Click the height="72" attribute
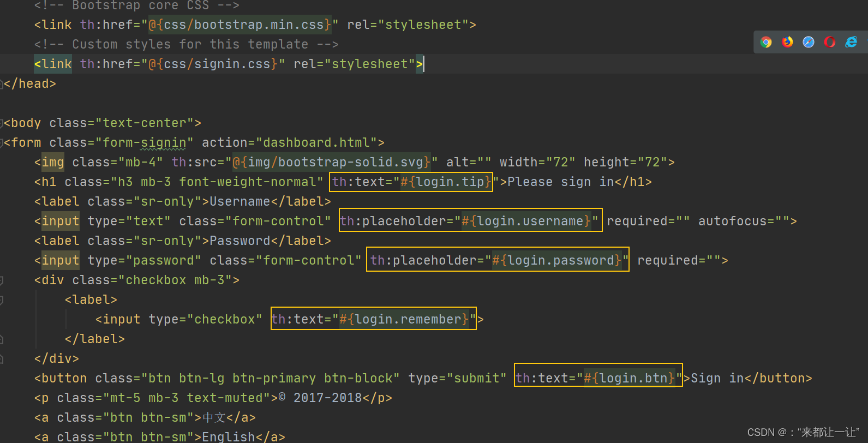 pyautogui.click(x=626, y=163)
